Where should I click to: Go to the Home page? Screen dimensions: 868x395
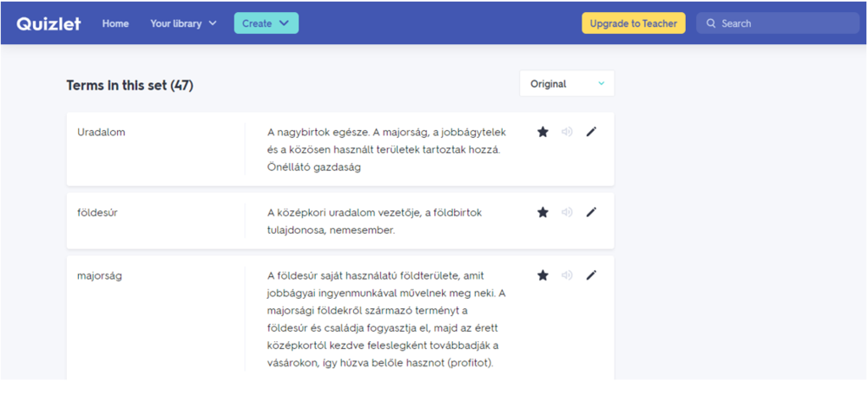115,23
